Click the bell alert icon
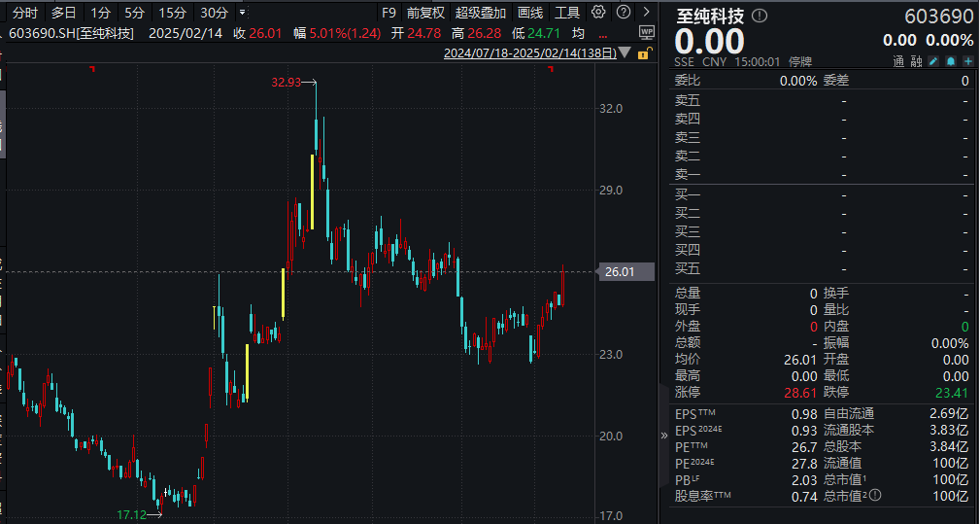The height and width of the screenshot is (524, 980). coord(951,61)
